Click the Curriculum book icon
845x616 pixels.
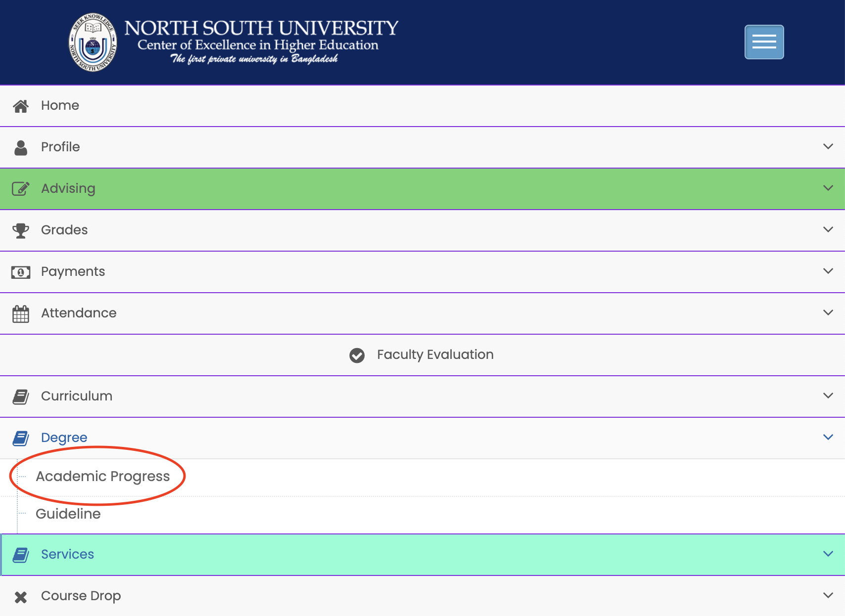[x=21, y=396]
